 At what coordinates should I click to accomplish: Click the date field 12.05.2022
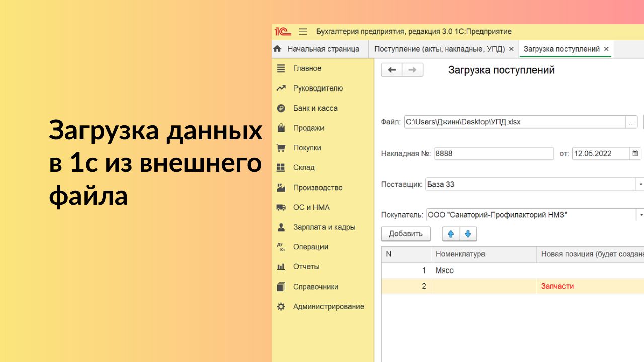pyautogui.click(x=601, y=153)
